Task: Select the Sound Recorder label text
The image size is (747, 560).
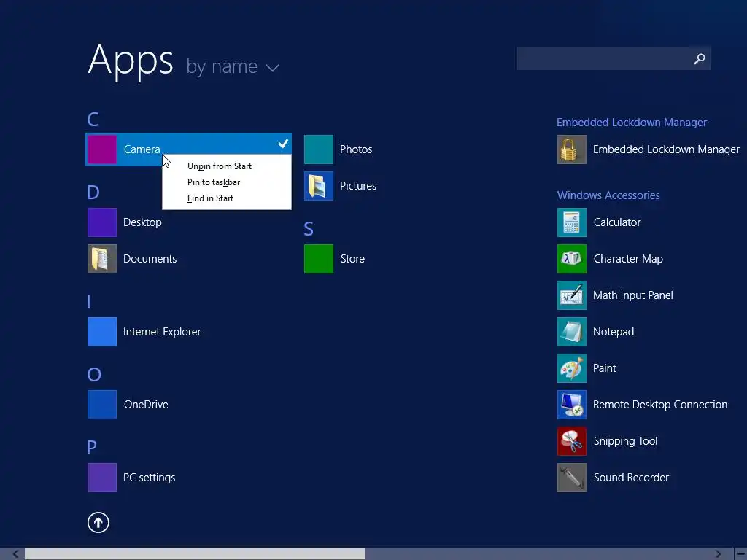Action: point(631,478)
